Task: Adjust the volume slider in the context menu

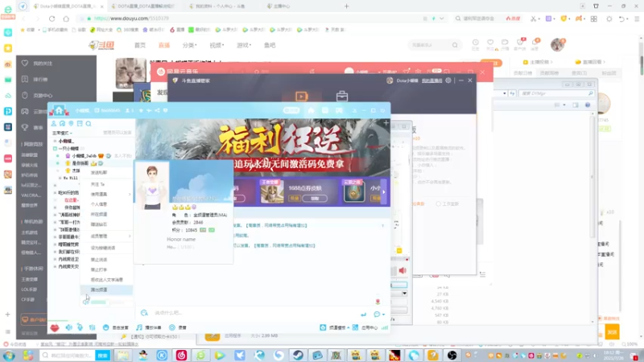Action: click(x=107, y=302)
